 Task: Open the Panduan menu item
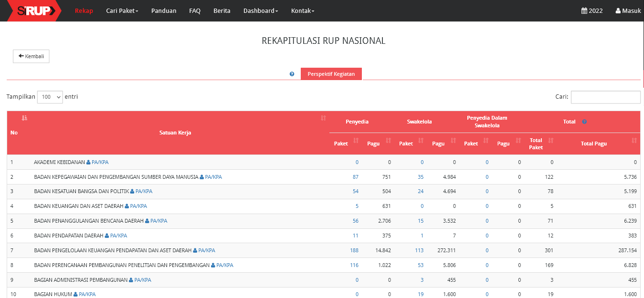(164, 10)
